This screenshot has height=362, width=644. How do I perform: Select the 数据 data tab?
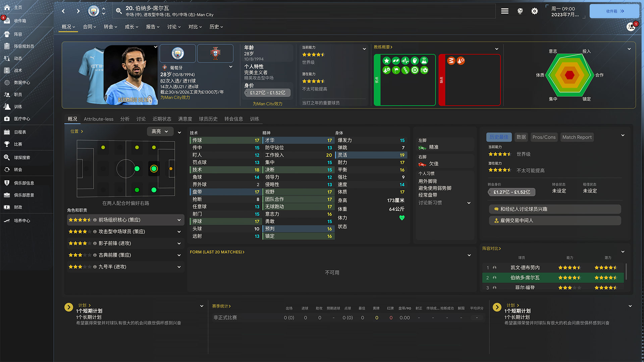[521, 137]
